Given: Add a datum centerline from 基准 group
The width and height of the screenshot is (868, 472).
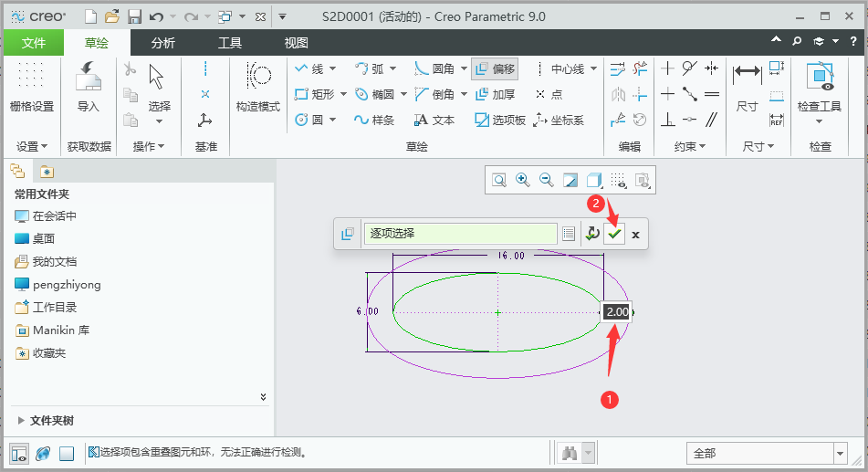Looking at the screenshot, I should 205,68.
